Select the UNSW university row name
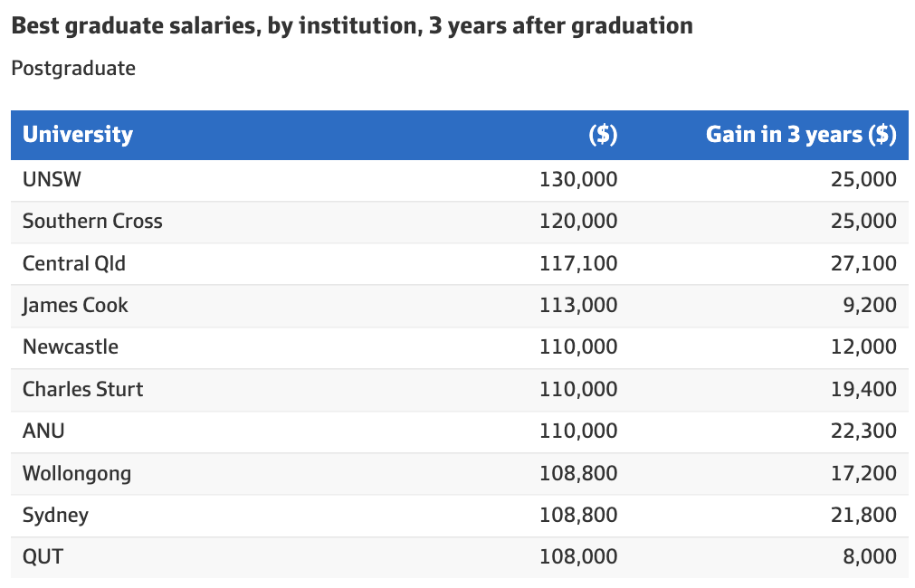The width and height of the screenshot is (915, 588). pos(52,179)
